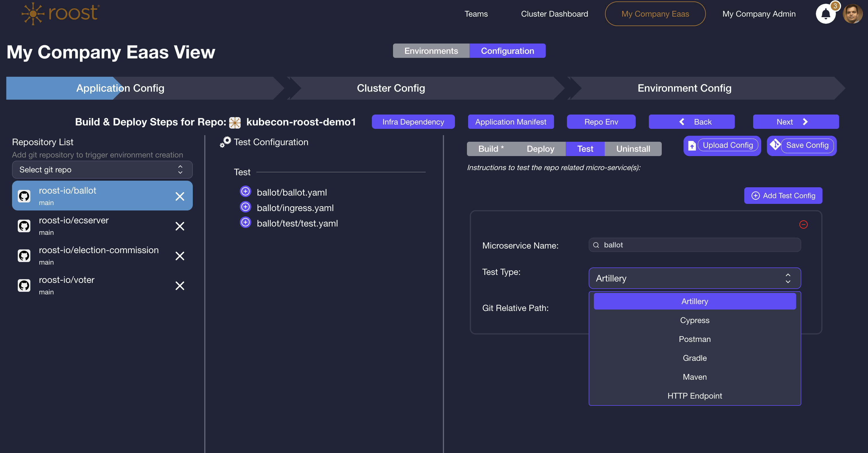Click the Back button
This screenshot has height=453, width=868.
point(692,122)
